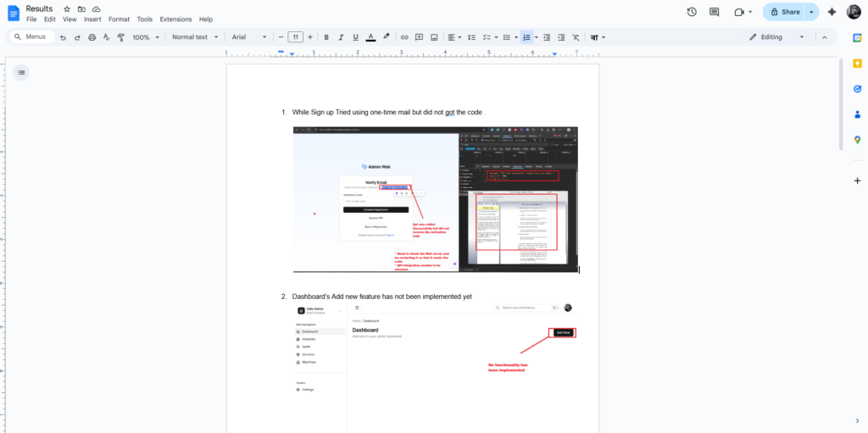Open the account profile avatar
Viewport: 868px width, 433px height.
point(853,12)
